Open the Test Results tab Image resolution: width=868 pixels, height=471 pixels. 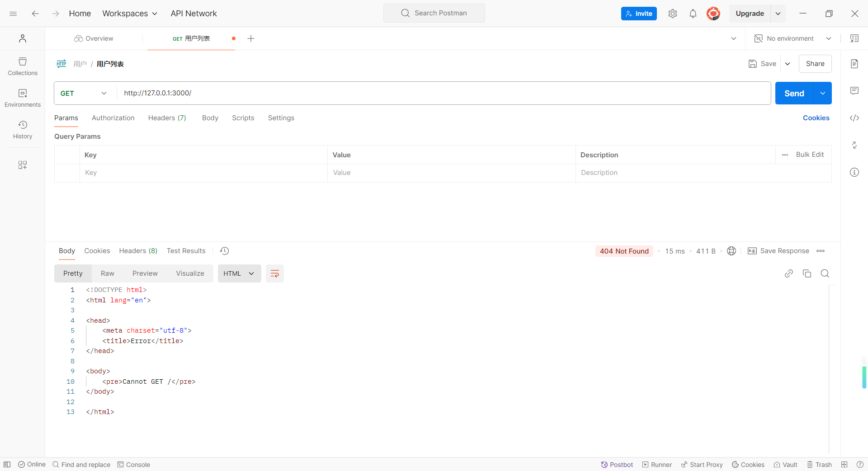[x=186, y=251]
